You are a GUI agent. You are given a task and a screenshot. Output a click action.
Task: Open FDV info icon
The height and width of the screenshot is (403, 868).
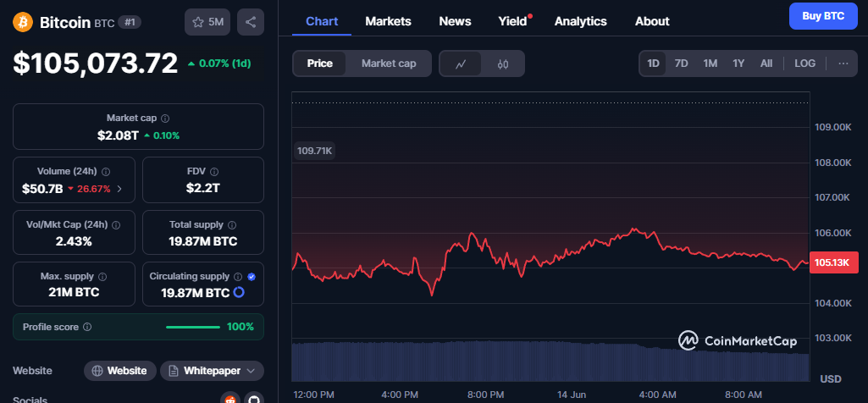click(214, 172)
